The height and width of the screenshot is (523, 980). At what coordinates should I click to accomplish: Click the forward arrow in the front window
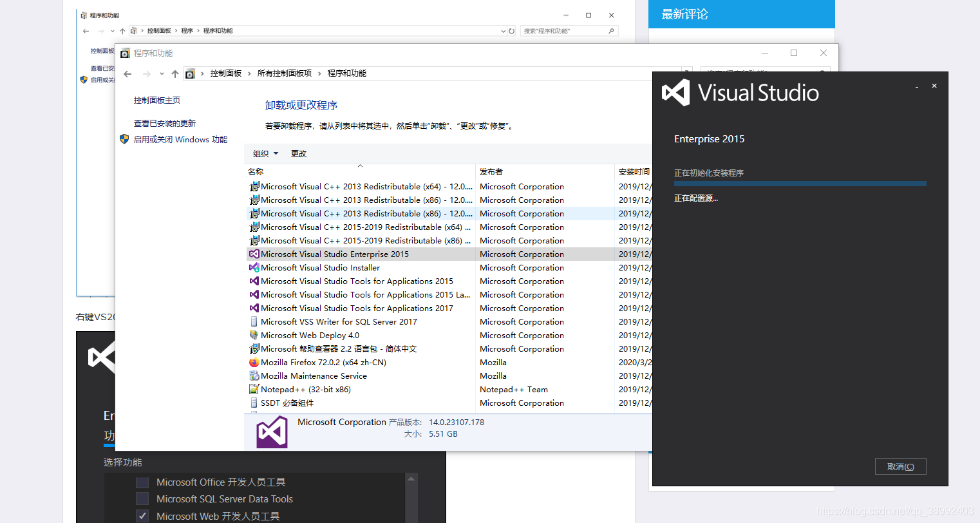[147, 74]
